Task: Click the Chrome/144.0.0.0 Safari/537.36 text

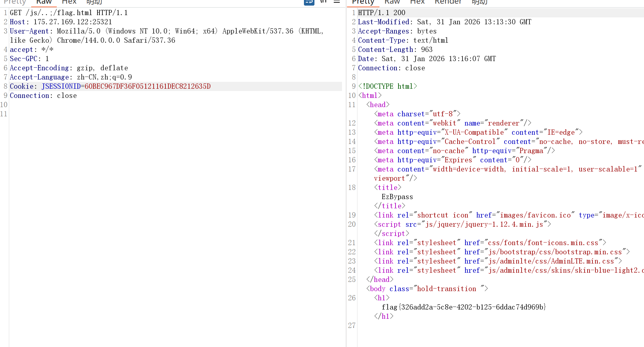Action: [116, 40]
